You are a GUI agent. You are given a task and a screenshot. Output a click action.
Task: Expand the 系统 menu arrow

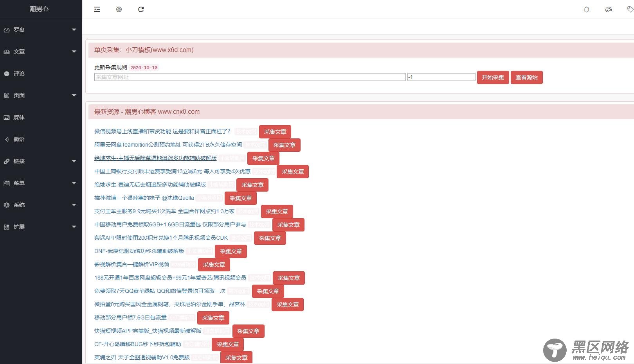point(74,205)
